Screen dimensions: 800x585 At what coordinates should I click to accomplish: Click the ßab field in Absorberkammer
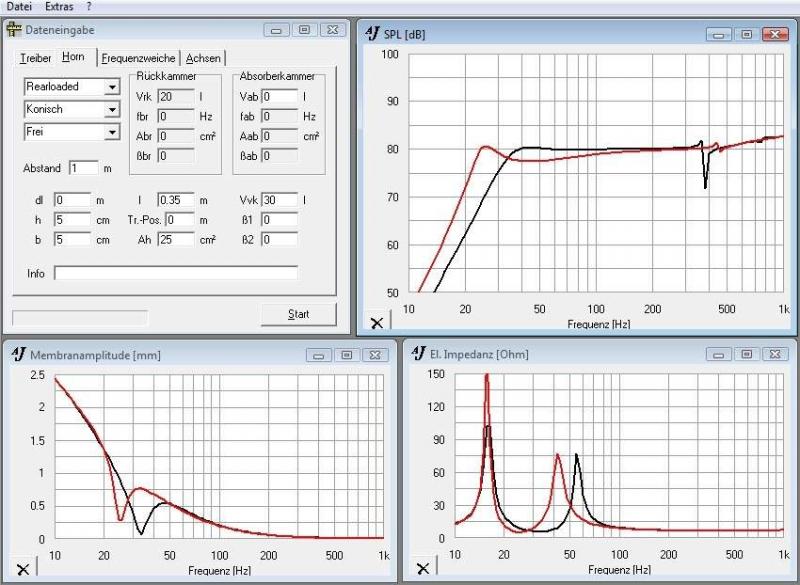point(280,156)
